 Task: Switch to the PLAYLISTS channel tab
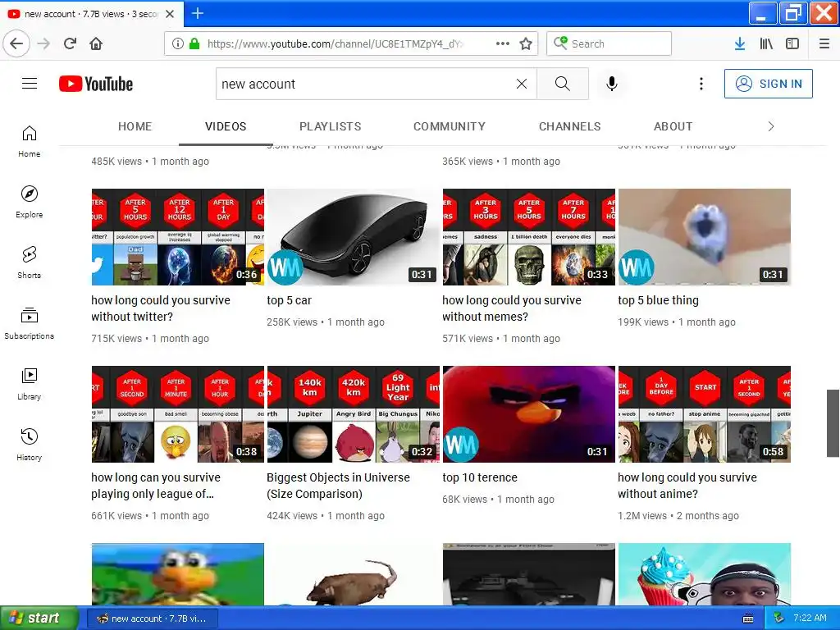tap(330, 126)
